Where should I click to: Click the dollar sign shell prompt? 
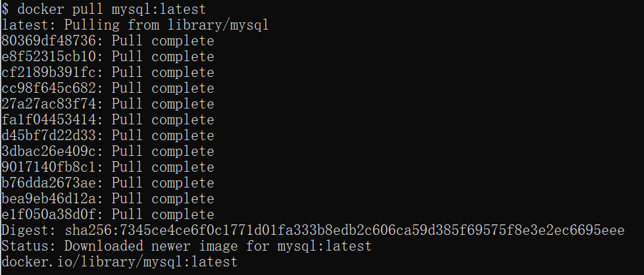click(x=5, y=9)
